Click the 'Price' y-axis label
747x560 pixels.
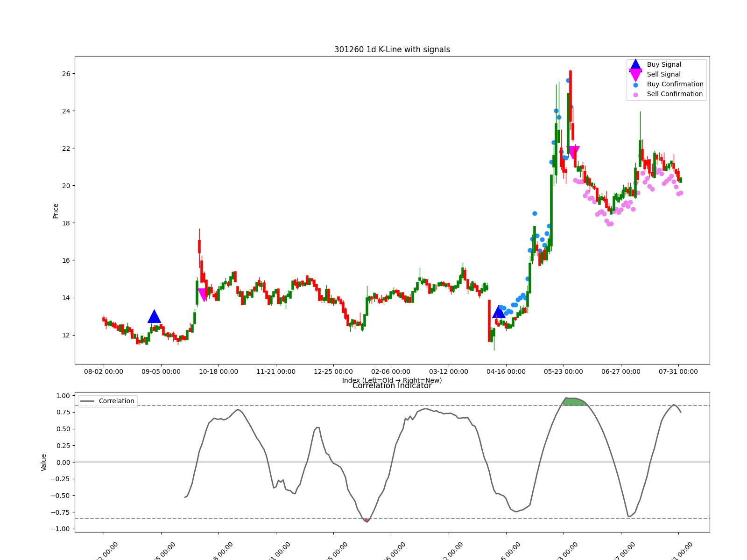[56, 211]
